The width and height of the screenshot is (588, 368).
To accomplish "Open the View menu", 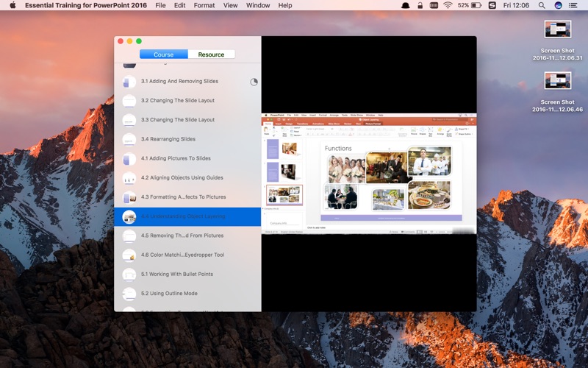I will pos(230,5).
